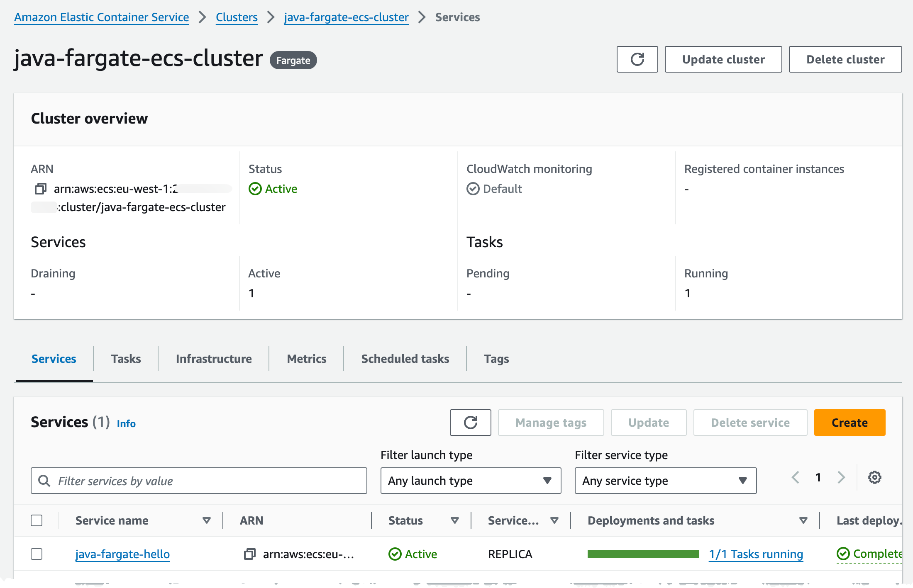
Task: Sort by Service name column arrow
Action: tap(206, 520)
